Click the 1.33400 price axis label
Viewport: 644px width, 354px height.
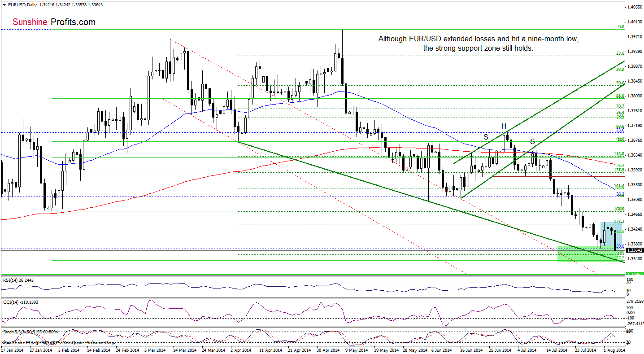coord(635,258)
